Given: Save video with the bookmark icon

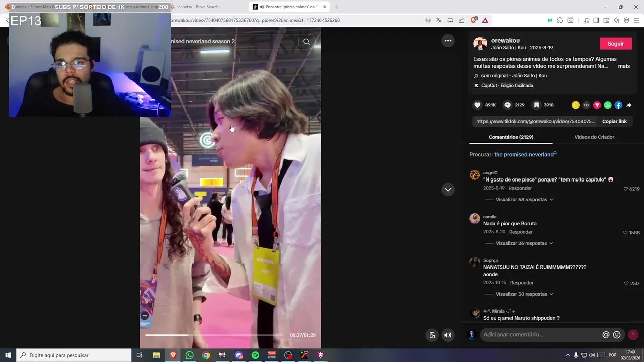Looking at the screenshot, I should (537, 105).
